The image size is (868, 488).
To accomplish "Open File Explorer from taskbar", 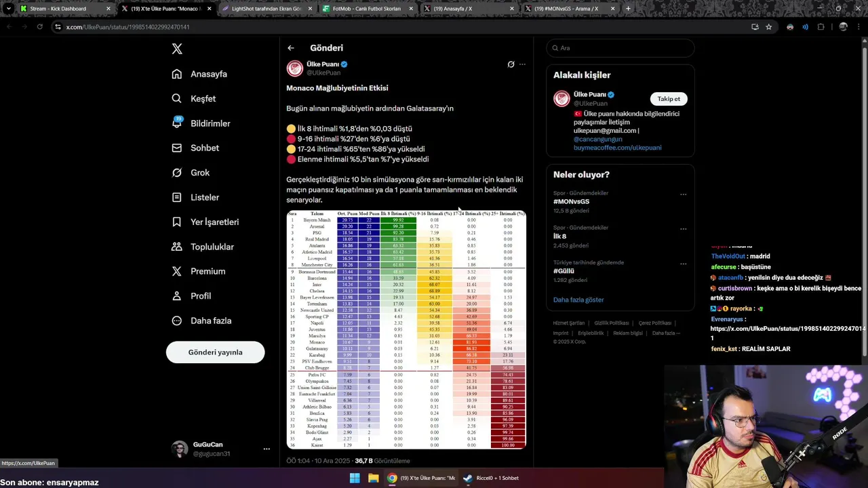I will [x=374, y=478].
